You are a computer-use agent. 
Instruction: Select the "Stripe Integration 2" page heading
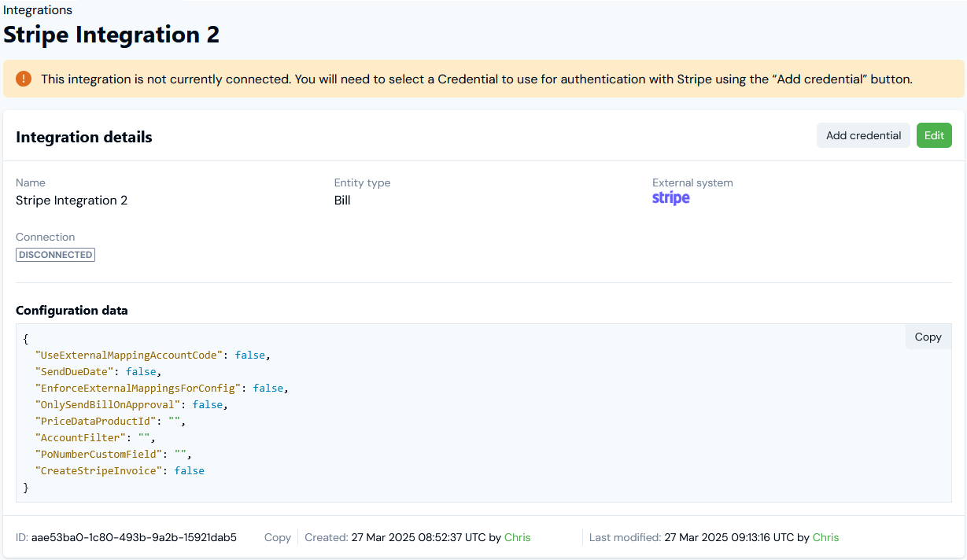[x=111, y=35]
